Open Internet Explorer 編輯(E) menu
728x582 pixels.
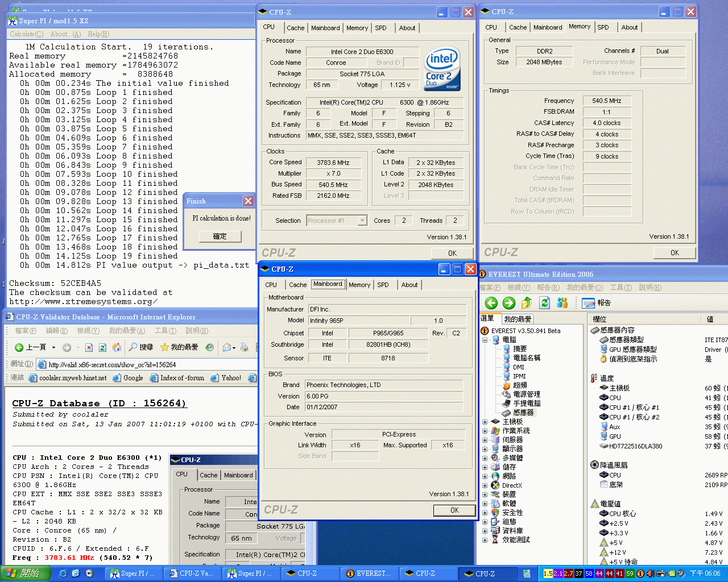point(56,331)
